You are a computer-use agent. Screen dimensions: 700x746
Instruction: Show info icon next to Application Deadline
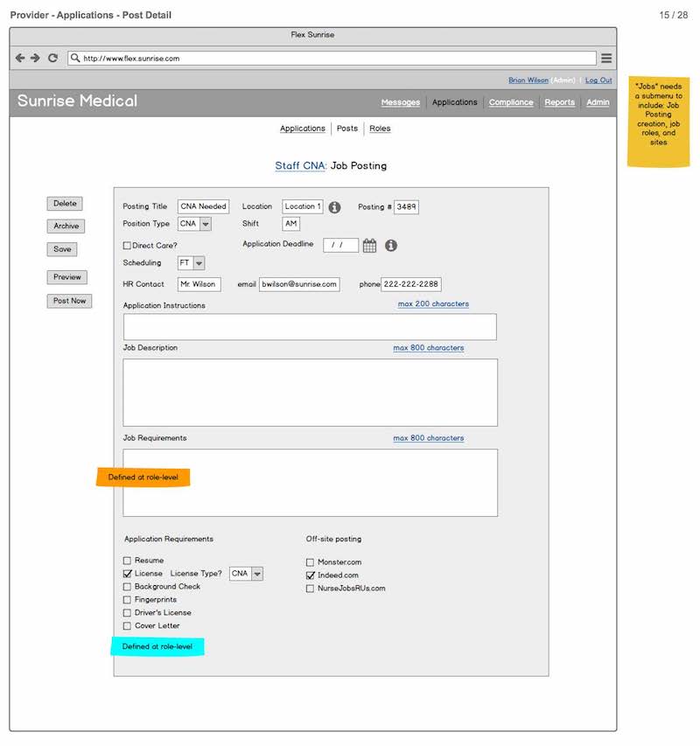tap(390, 246)
